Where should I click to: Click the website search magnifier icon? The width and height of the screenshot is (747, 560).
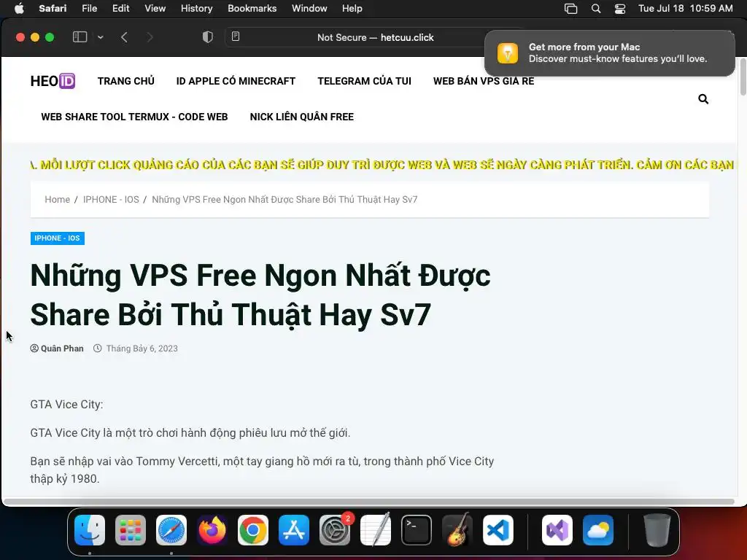(x=703, y=99)
